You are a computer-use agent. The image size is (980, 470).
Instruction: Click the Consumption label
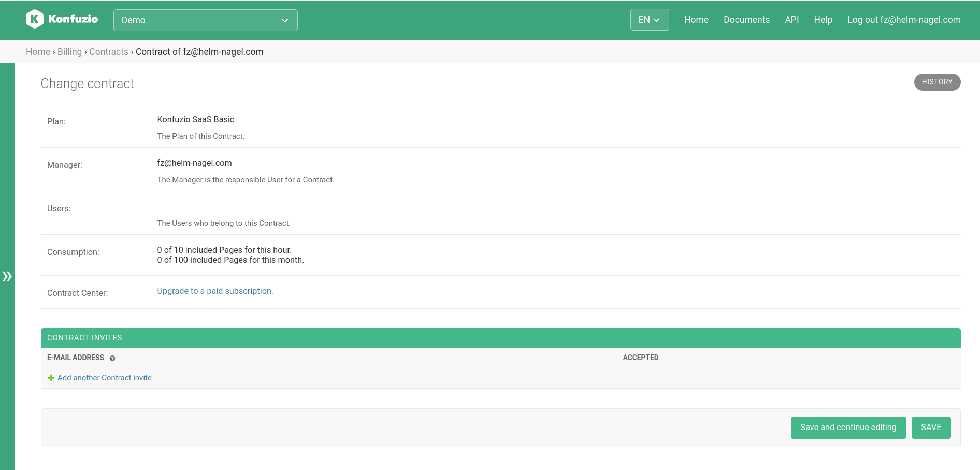73,252
